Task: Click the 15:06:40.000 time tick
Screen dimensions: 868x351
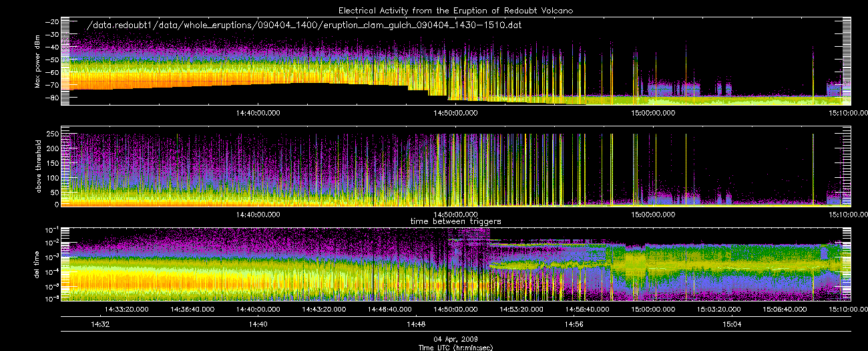Action: point(785,309)
